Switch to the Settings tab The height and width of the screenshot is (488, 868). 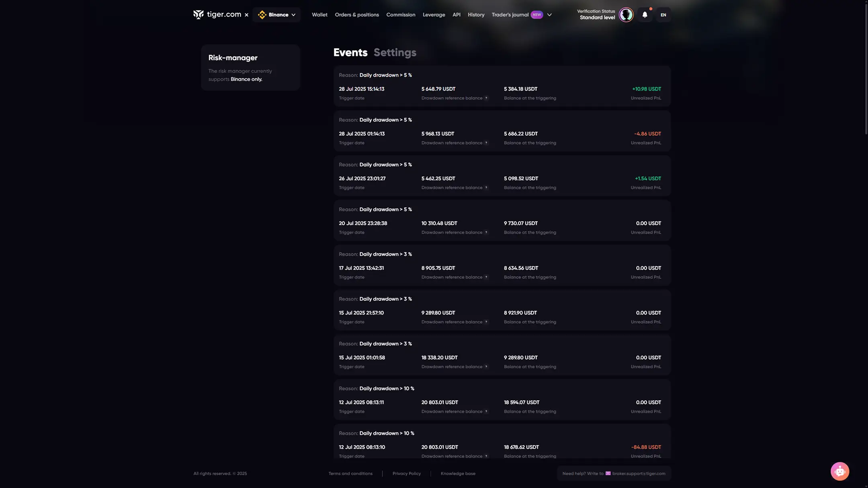[x=395, y=53]
